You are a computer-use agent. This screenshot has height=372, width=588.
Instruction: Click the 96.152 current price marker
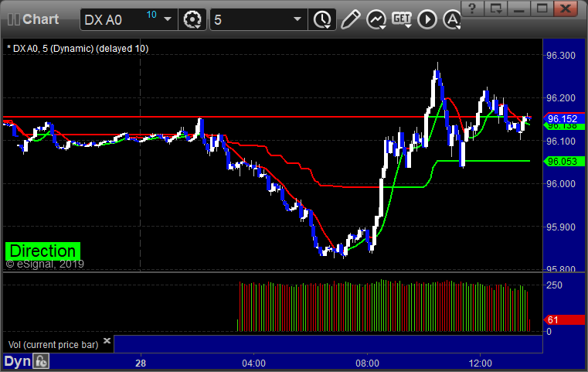(x=563, y=119)
